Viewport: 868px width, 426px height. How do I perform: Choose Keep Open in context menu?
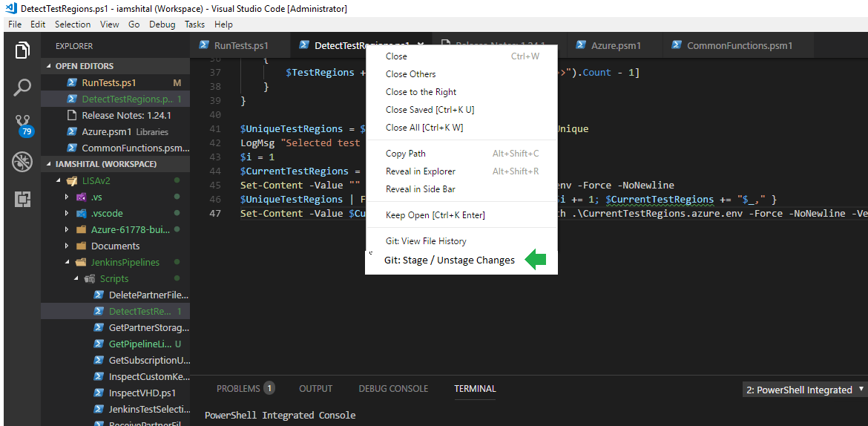click(461, 215)
